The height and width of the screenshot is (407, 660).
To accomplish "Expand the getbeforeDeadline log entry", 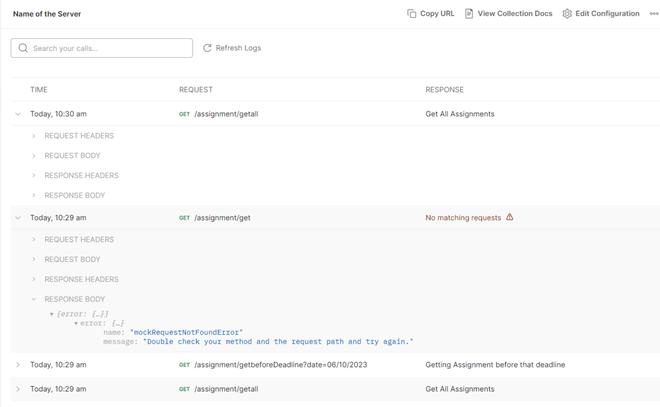I will pos(18,365).
